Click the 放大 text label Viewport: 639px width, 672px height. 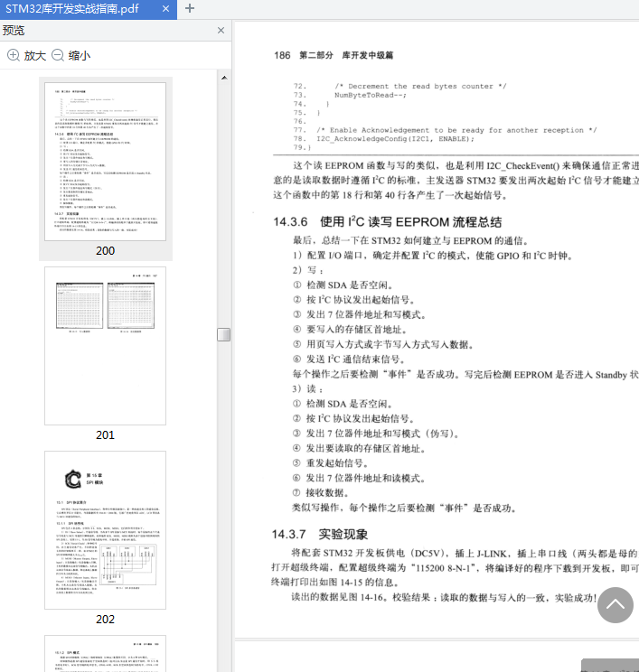34,55
